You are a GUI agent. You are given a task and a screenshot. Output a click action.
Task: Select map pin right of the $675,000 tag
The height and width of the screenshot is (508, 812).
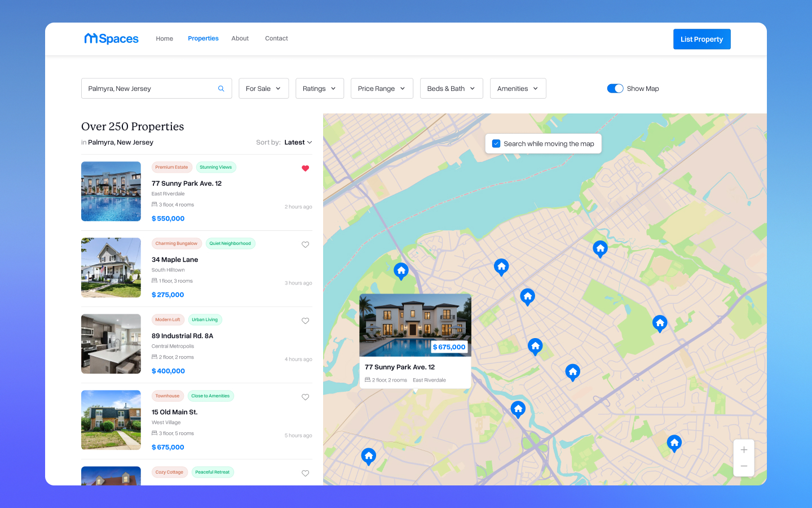pyautogui.click(x=535, y=346)
